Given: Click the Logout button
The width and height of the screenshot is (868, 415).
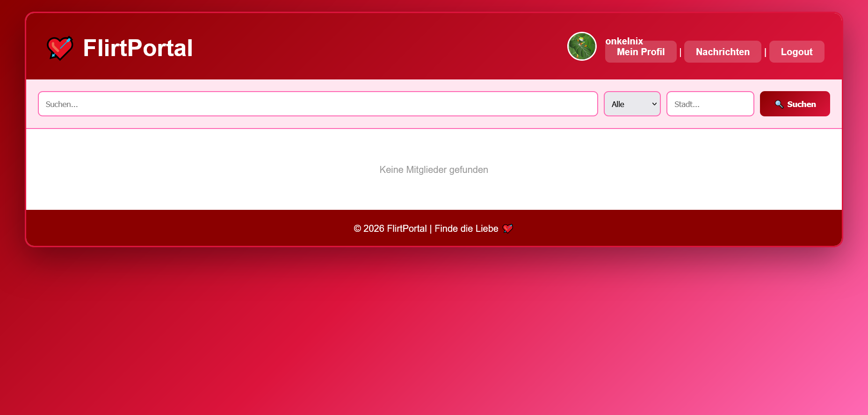Looking at the screenshot, I should point(796,52).
